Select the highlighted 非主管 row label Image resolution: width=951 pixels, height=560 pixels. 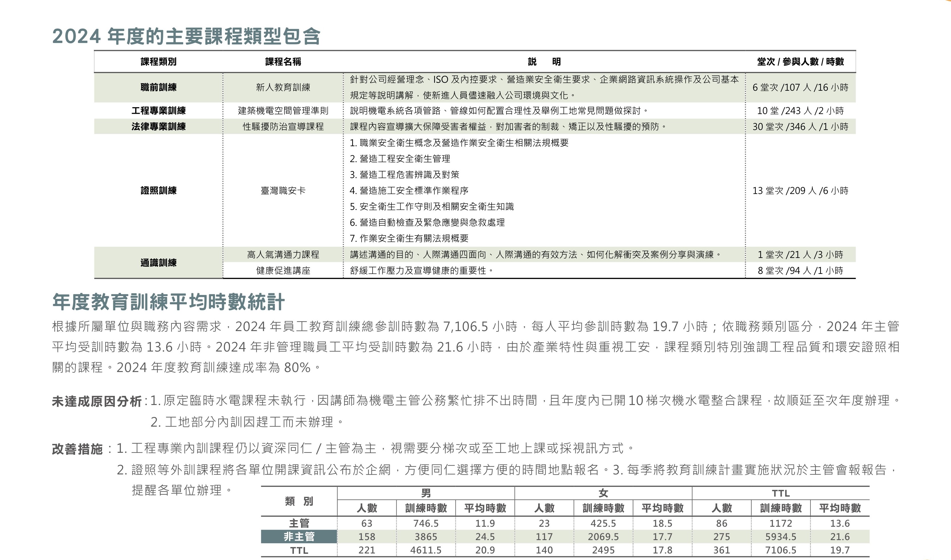pos(299,537)
